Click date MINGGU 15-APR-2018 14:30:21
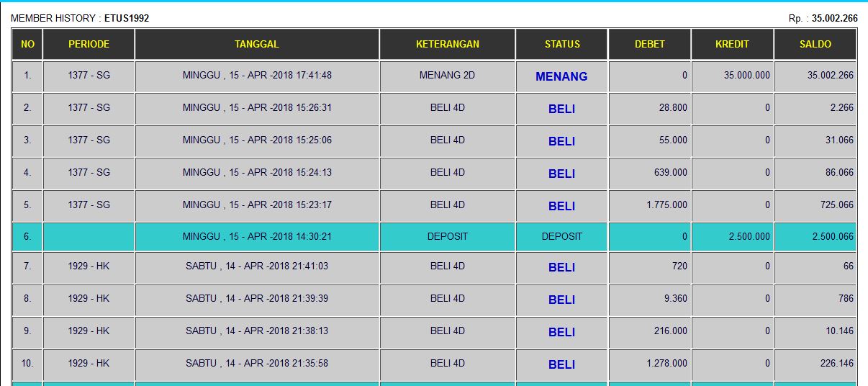Screen dimensions: 868x386 pyautogui.click(x=257, y=236)
